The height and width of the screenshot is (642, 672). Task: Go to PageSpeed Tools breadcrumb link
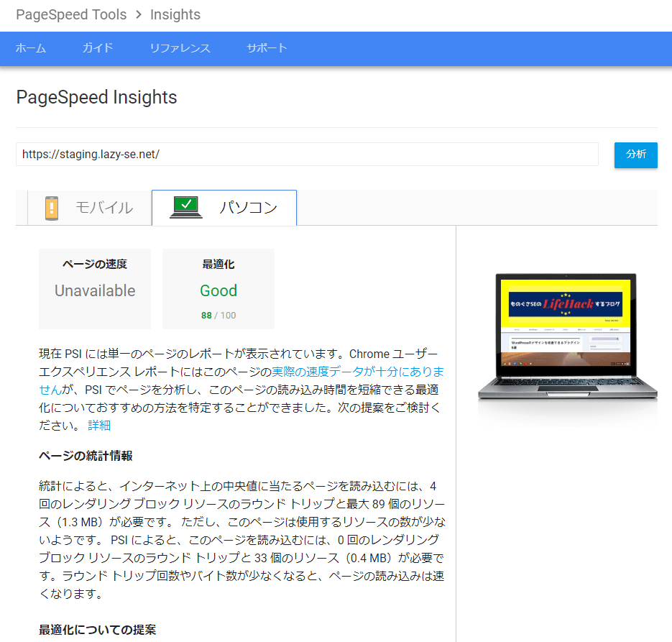point(72,14)
